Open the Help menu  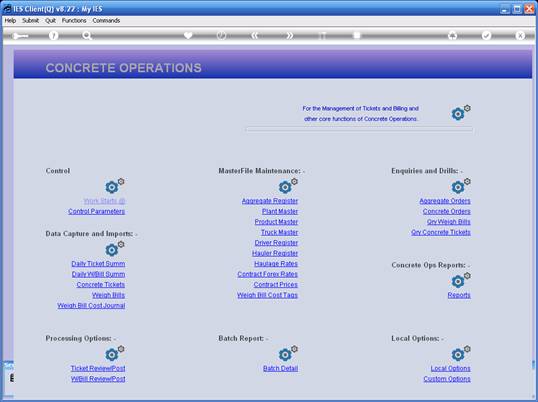tap(10, 21)
